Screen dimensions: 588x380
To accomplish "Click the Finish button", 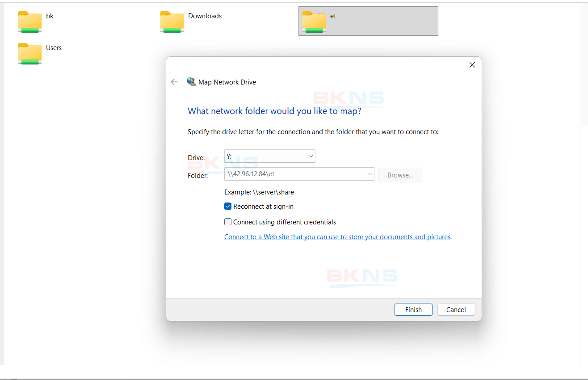I will (413, 309).
